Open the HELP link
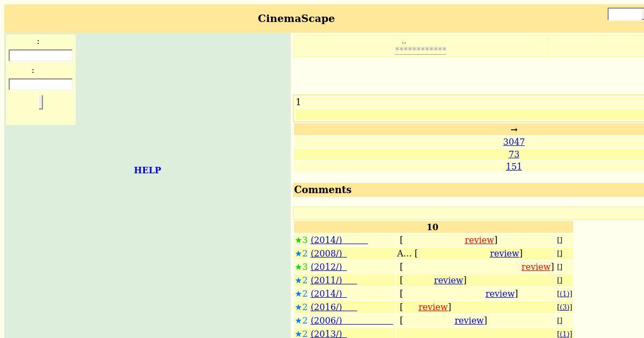644x338 pixels. pos(148,170)
